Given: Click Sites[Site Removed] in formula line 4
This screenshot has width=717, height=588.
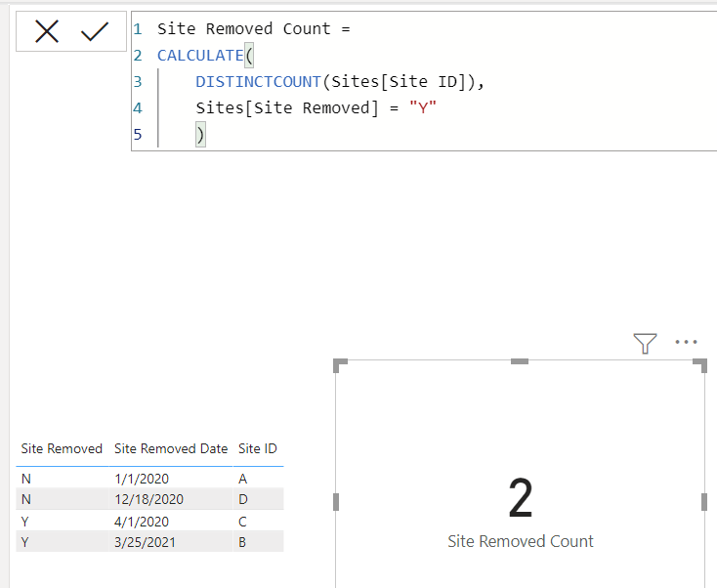Looking at the screenshot, I should click(x=287, y=108).
